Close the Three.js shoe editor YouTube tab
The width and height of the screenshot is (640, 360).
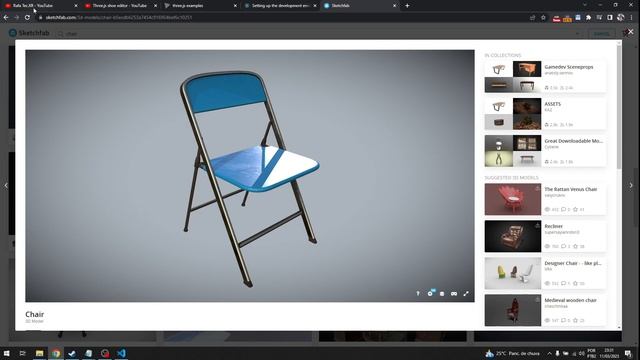point(155,6)
